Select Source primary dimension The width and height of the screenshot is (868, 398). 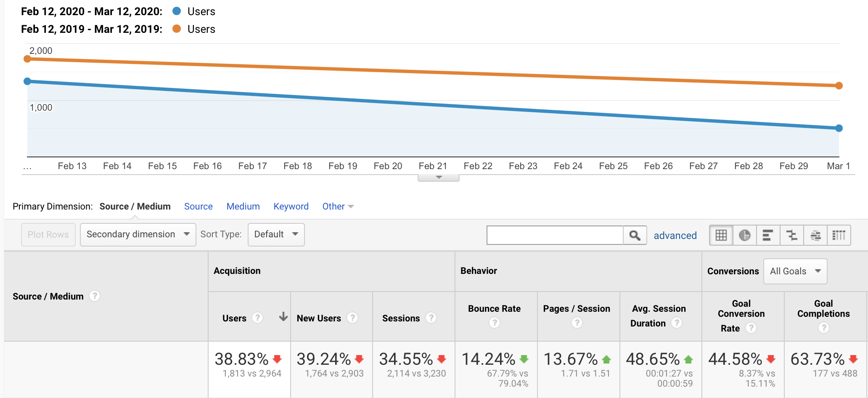point(198,207)
